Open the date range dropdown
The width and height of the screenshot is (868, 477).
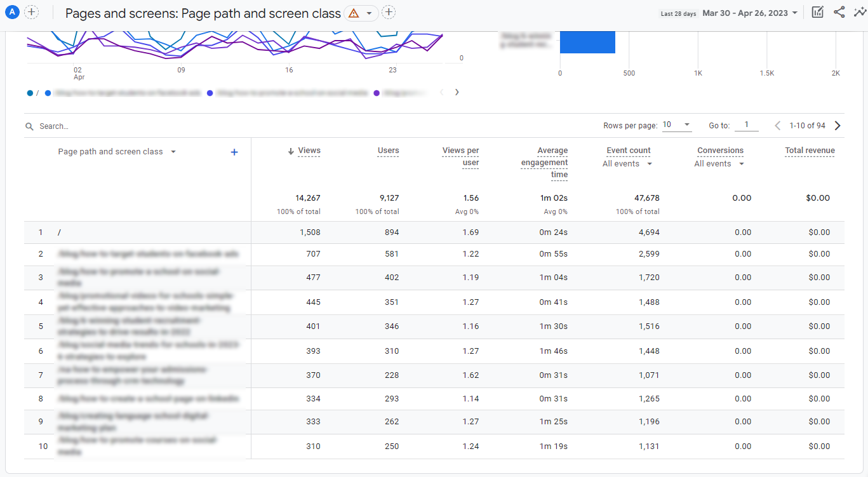[x=750, y=13]
